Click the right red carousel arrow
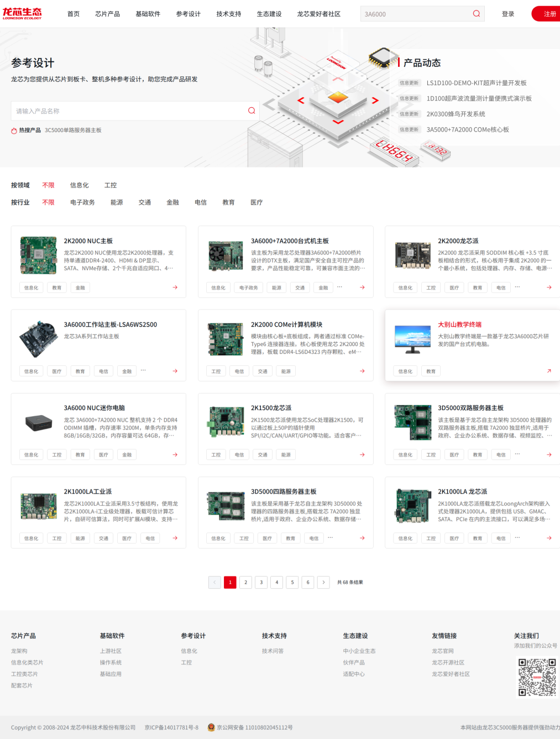 [x=375, y=101]
